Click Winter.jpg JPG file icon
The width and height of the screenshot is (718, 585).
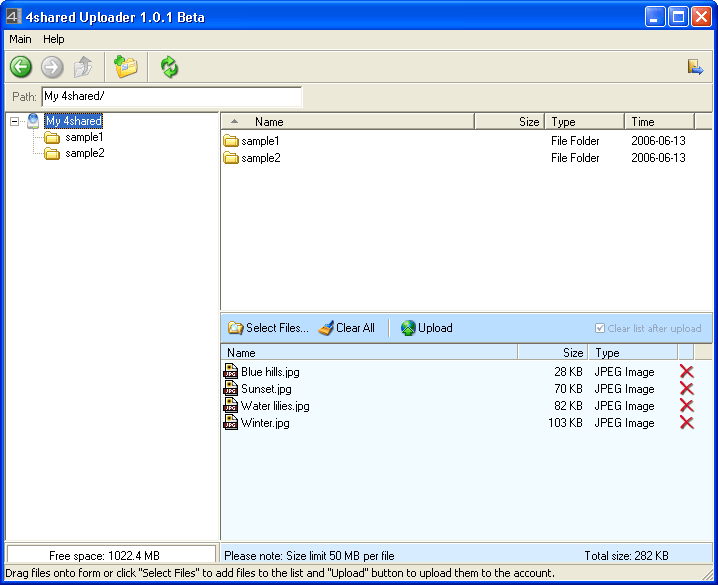[230, 422]
